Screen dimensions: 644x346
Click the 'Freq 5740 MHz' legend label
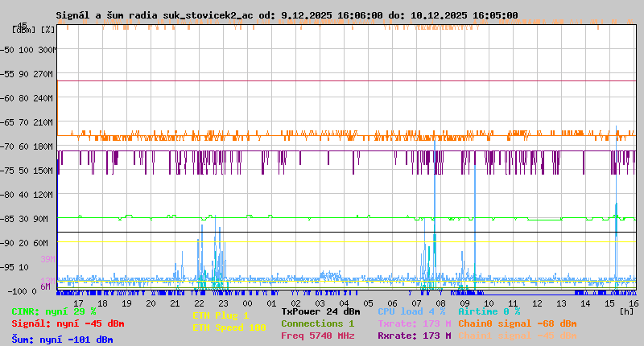pyautogui.click(x=318, y=336)
